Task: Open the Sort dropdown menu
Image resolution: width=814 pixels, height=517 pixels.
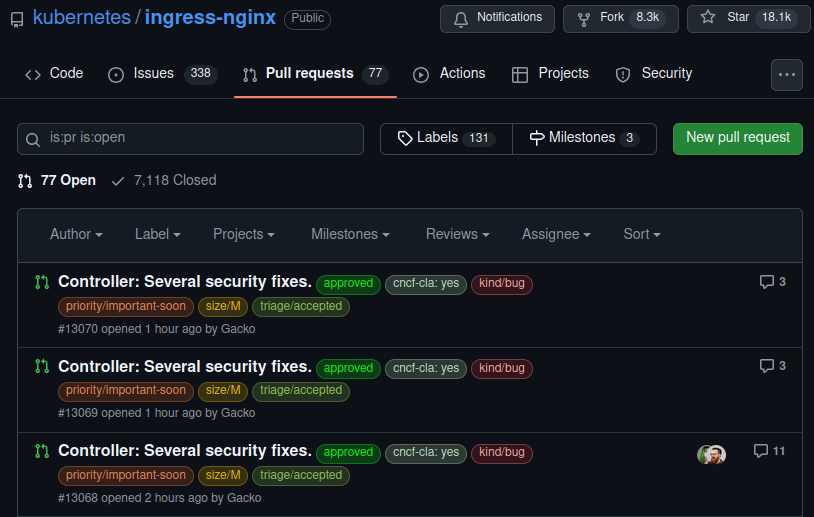Action: [641, 234]
